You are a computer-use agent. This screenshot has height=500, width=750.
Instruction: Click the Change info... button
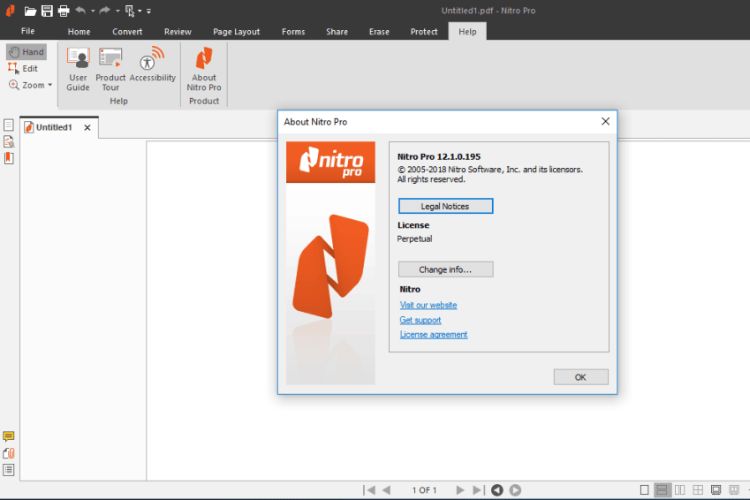[445, 269]
